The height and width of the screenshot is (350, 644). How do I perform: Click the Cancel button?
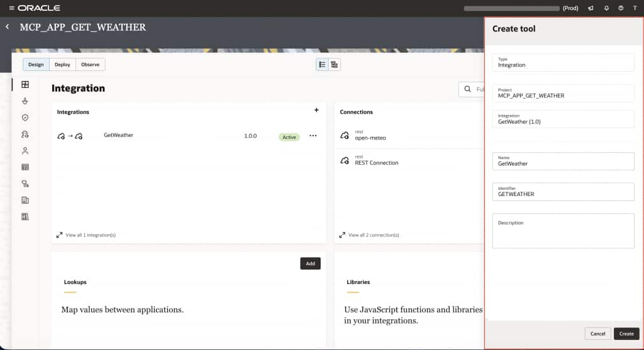click(597, 334)
